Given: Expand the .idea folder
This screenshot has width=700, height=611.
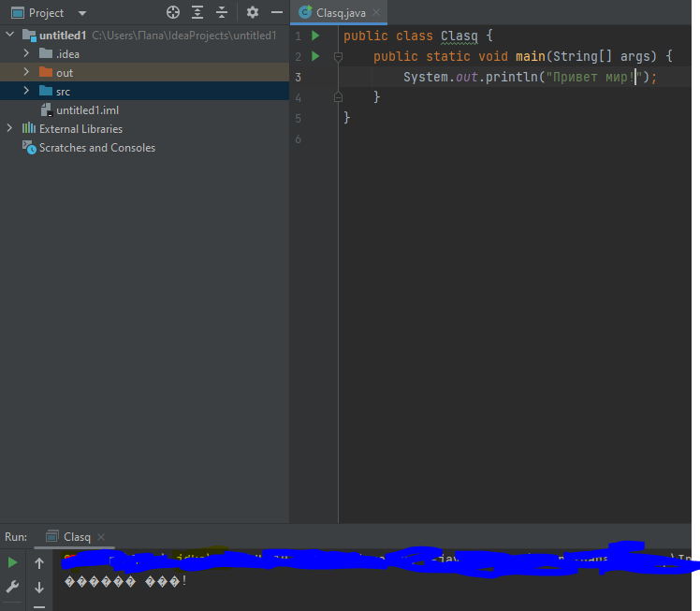Looking at the screenshot, I should click(x=26, y=53).
